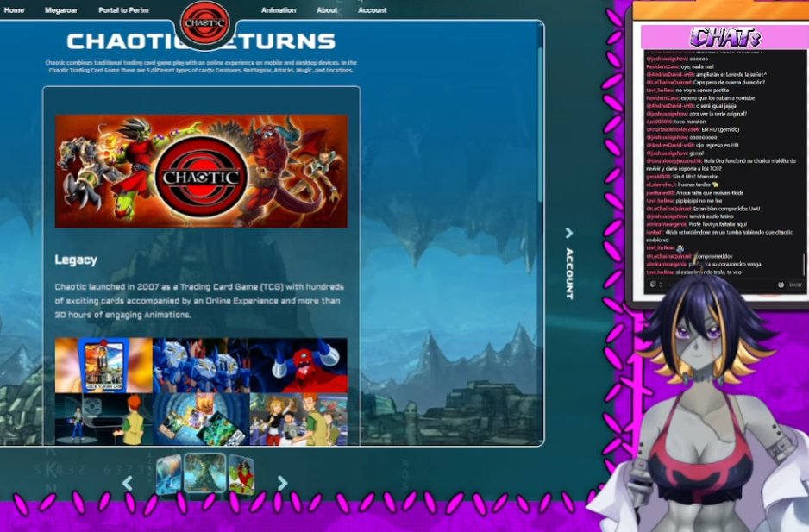The image size is (809, 532).
Task: Open the blue armored creatures thumbnail
Action: point(201,366)
